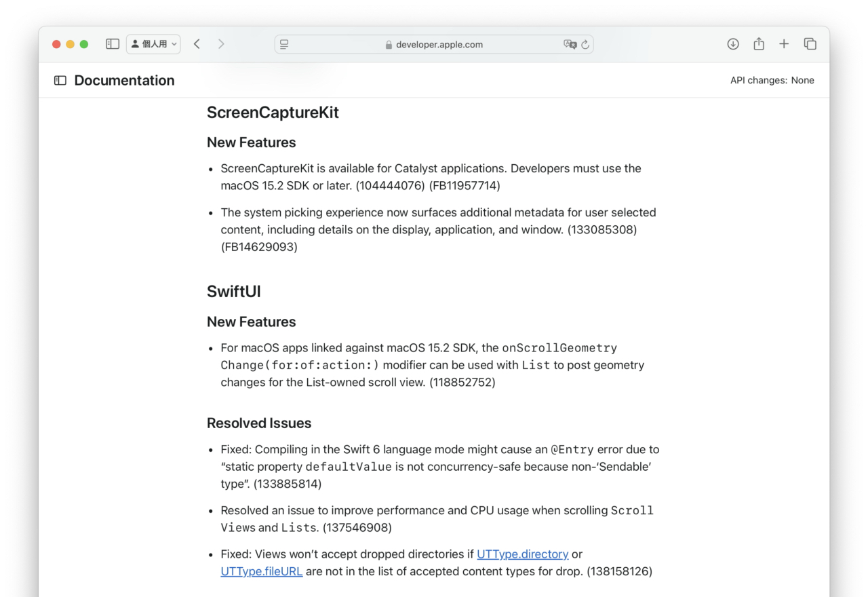
Task: Open the UTType.directory link
Action: tap(523, 554)
